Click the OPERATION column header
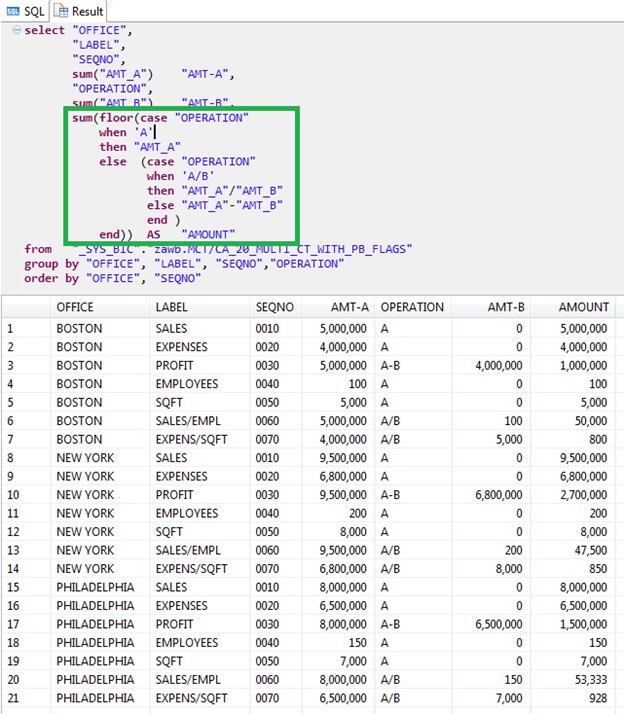The width and height of the screenshot is (624, 714). click(x=412, y=307)
